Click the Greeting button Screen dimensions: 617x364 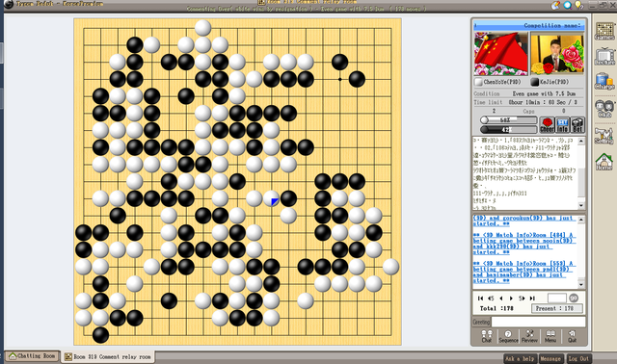coord(482,322)
